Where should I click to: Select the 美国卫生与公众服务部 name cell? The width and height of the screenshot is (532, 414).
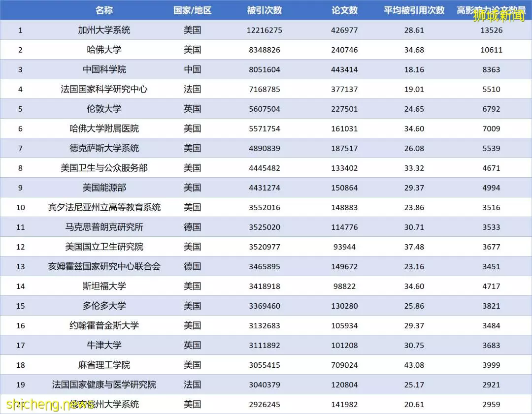pyautogui.click(x=104, y=168)
